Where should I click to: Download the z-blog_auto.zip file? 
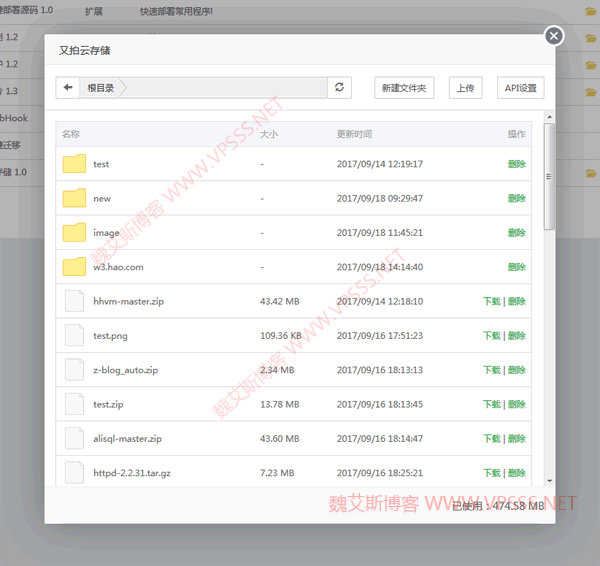[491, 370]
